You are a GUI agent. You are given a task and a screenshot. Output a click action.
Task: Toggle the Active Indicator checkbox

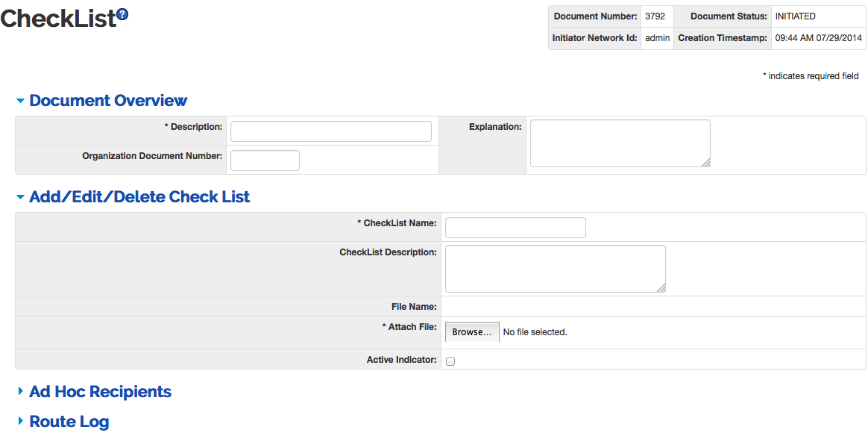point(450,361)
